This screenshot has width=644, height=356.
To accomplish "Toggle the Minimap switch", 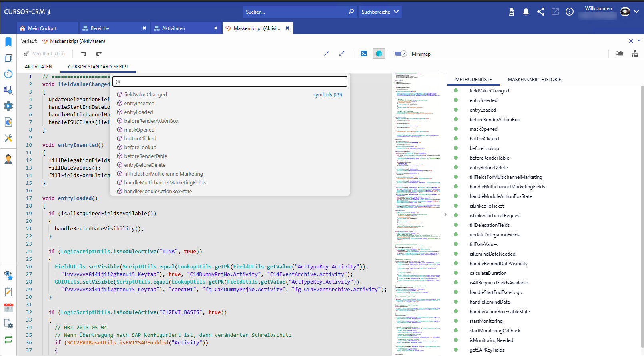I will click(x=400, y=54).
